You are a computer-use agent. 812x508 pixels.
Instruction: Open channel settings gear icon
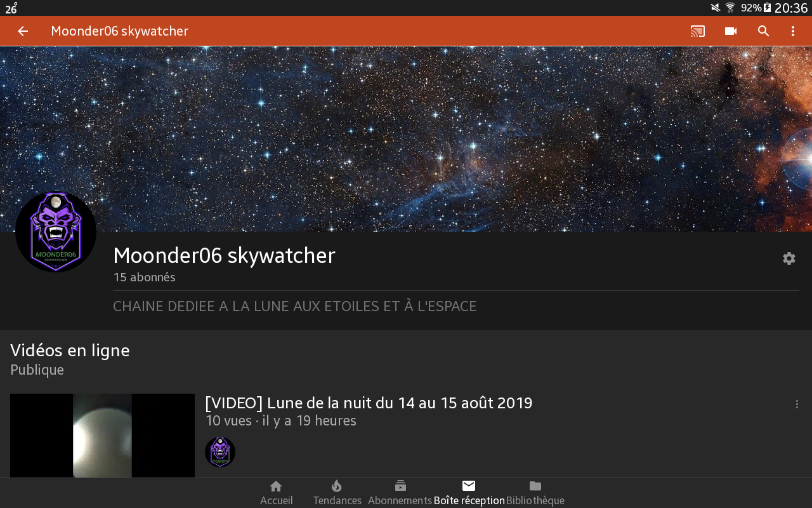tap(789, 258)
